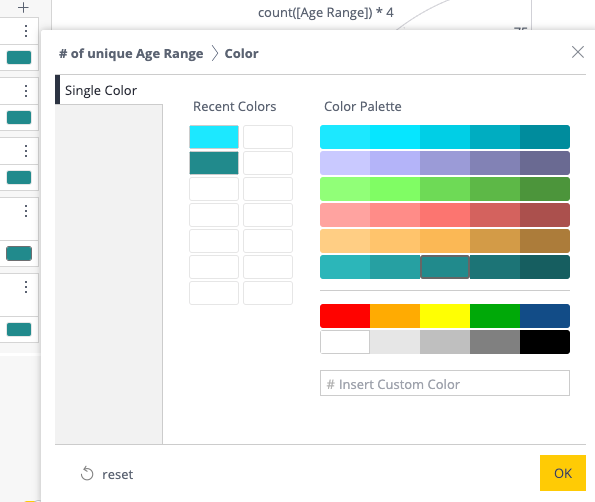Screen dimensions: 595x502
Task: Confirm the color with the OK button
Action: click(563, 473)
